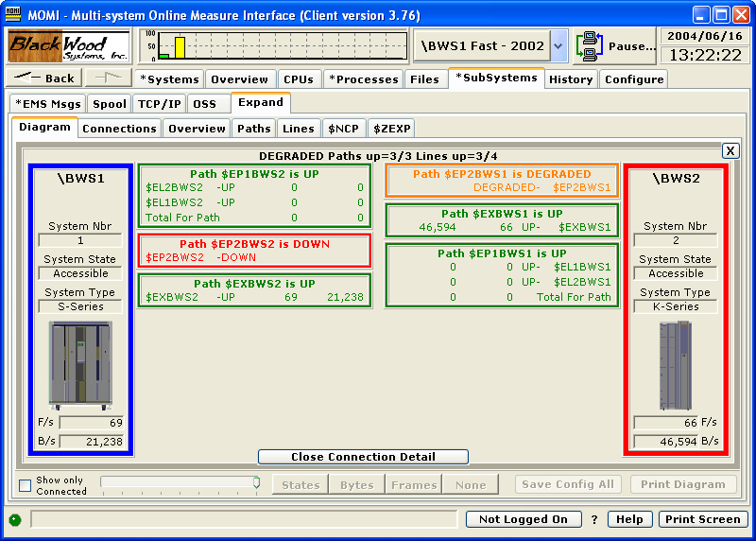Toggle Show only Connected checkbox
This screenshot has width=756, height=541.
25,485
